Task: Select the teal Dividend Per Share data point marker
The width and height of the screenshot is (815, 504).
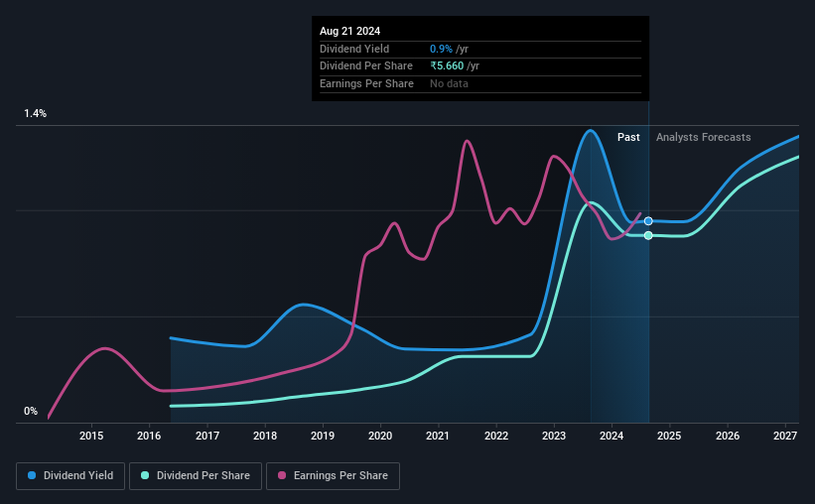Action: [648, 235]
